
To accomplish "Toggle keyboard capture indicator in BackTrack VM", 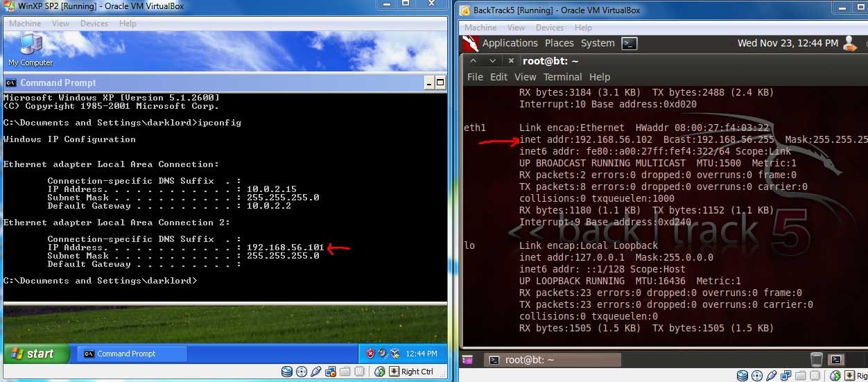I will point(850,375).
